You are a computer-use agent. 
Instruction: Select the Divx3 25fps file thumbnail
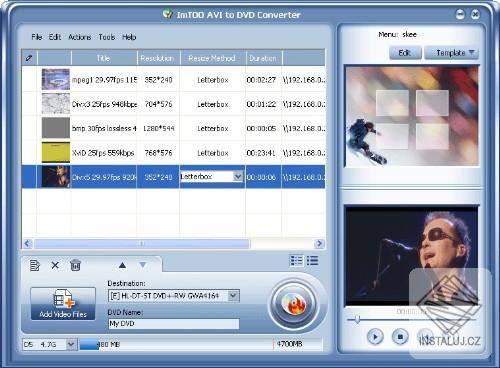pyautogui.click(x=56, y=104)
